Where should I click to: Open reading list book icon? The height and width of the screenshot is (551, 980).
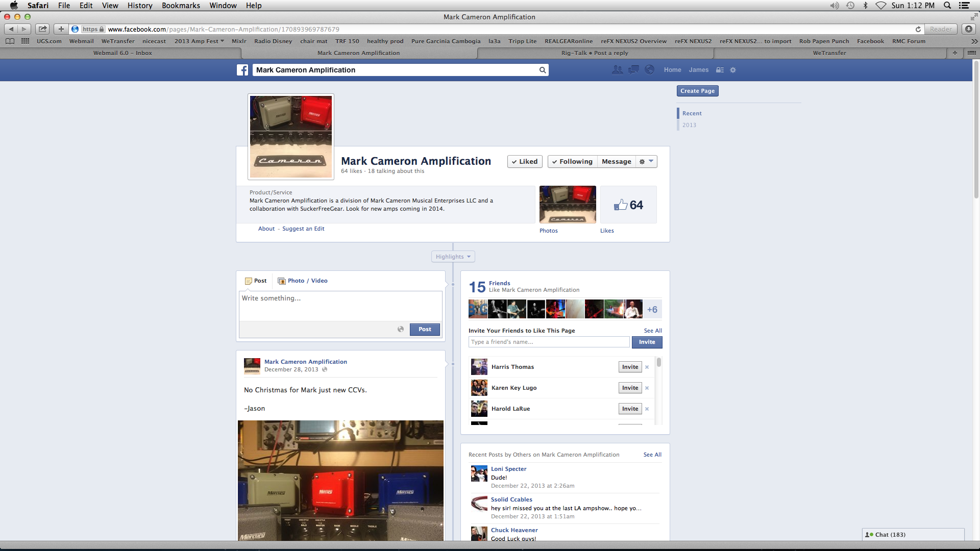click(x=10, y=41)
